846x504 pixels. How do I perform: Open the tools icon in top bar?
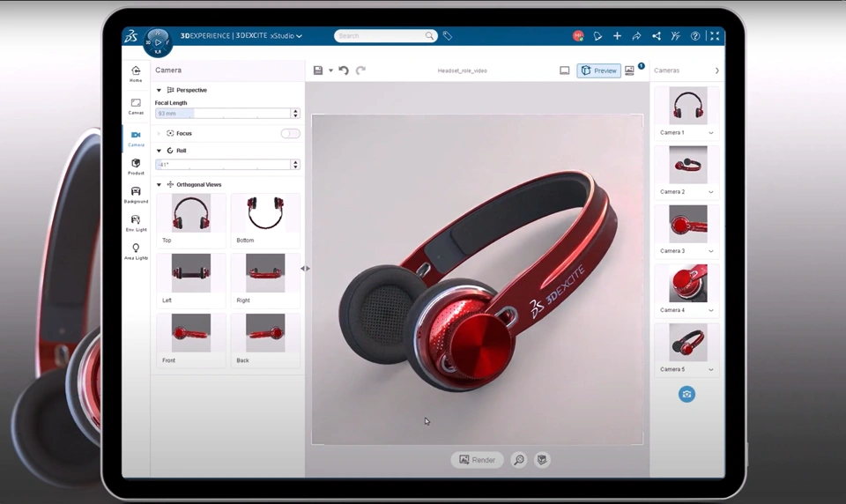coord(676,35)
